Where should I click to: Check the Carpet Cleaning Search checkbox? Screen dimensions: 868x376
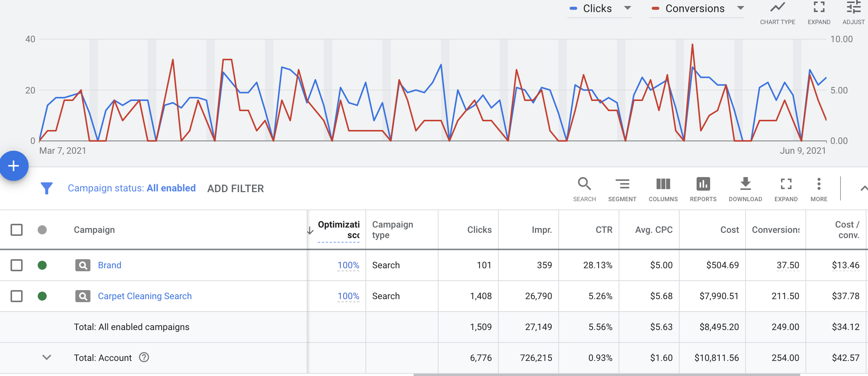click(x=17, y=296)
